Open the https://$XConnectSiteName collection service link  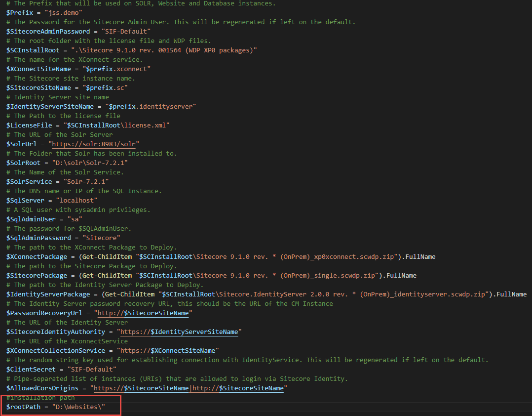[168, 350]
